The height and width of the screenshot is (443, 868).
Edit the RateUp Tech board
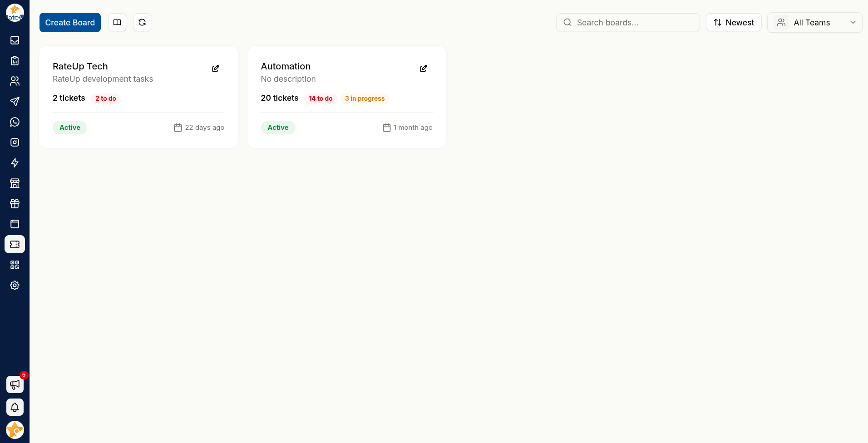[216, 69]
